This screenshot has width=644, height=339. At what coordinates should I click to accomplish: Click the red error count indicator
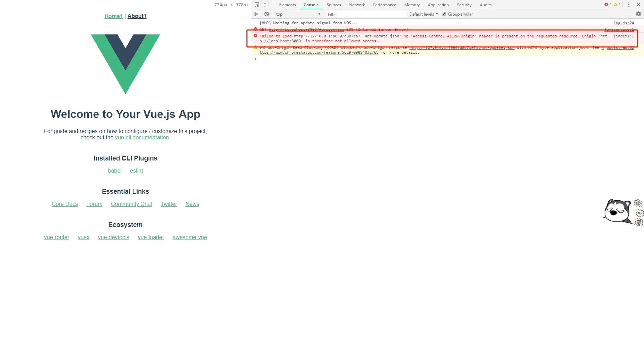coord(608,5)
